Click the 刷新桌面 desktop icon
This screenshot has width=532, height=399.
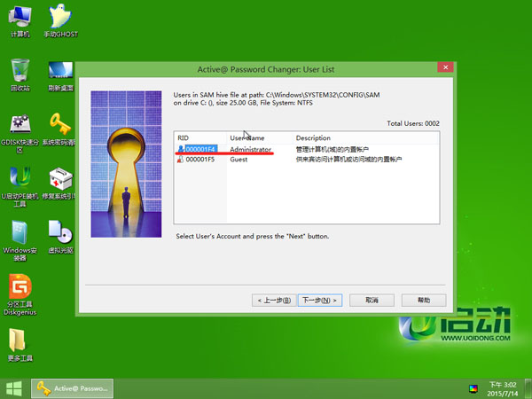coord(60,76)
